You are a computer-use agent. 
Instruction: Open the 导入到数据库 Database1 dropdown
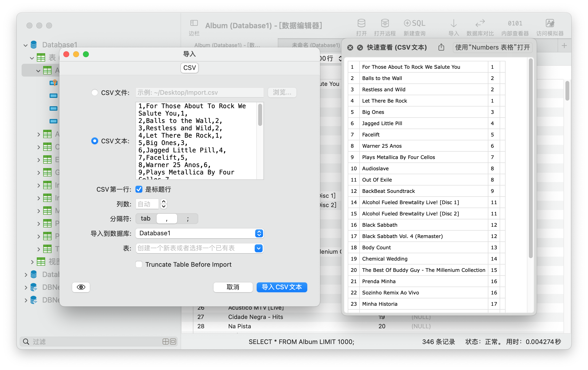(200, 233)
